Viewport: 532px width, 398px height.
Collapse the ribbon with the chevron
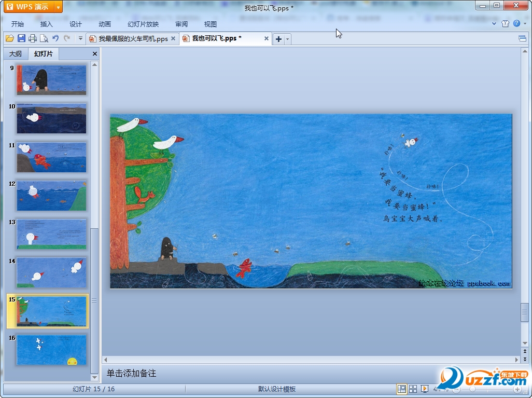coord(494,23)
